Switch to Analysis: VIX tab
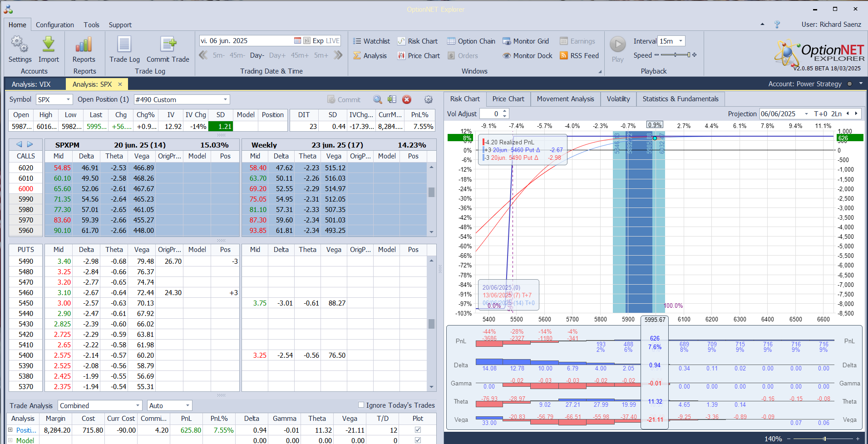The width and height of the screenshot is (868, 444). [x=31, y=84]
